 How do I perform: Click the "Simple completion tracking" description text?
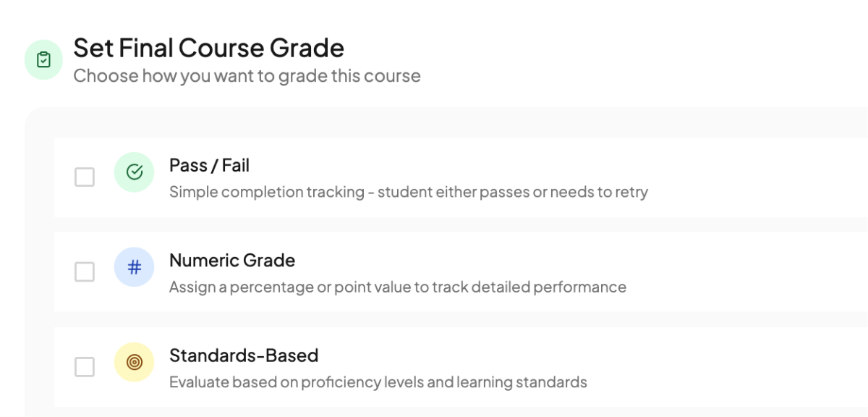pos(408,193)
